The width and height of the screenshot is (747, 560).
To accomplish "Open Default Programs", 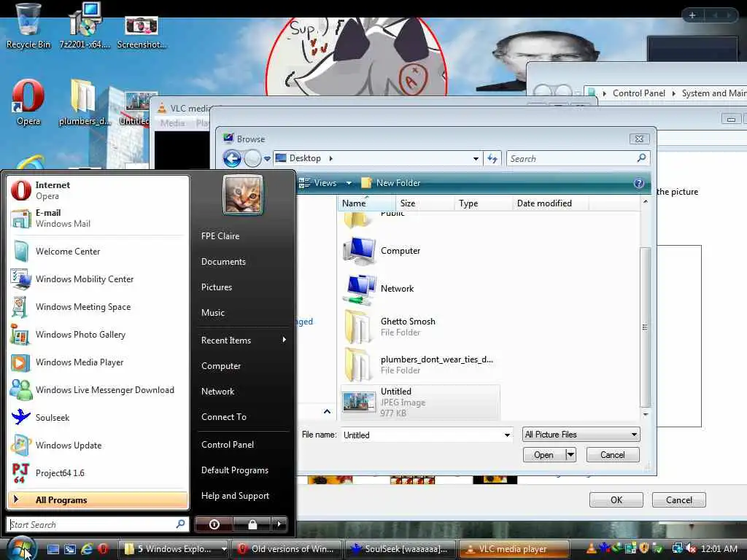I will pos(235,470).
